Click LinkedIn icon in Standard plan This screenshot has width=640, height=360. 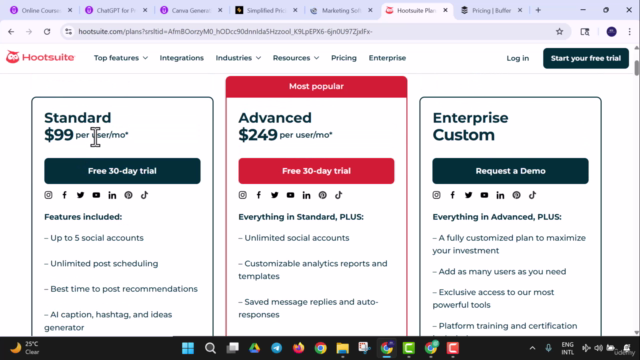[112, 195]
